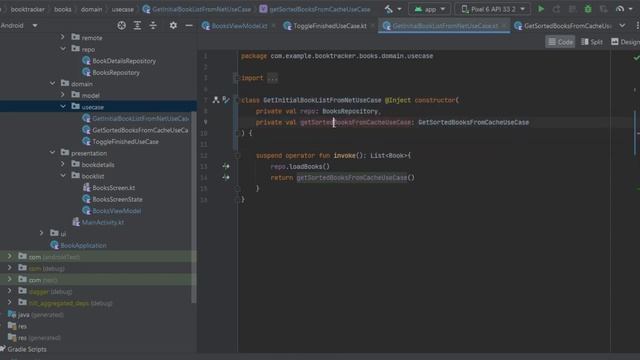This screenshot has height=360, width=640.
Task: Click the dependency gutter icon on class line
Action: pos(216,100)
